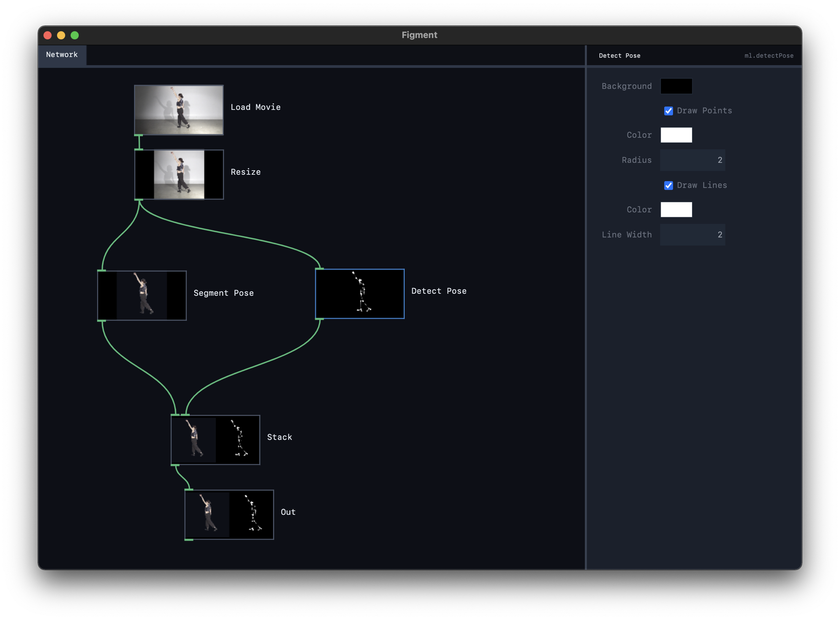Disable the Draw Lines checkbox

coord(668,185)
